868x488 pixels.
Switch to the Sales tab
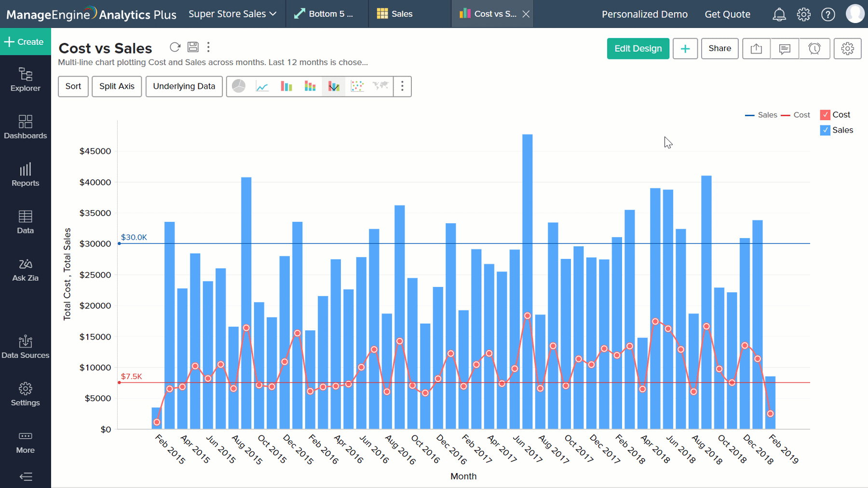click(x=394, y=14)
